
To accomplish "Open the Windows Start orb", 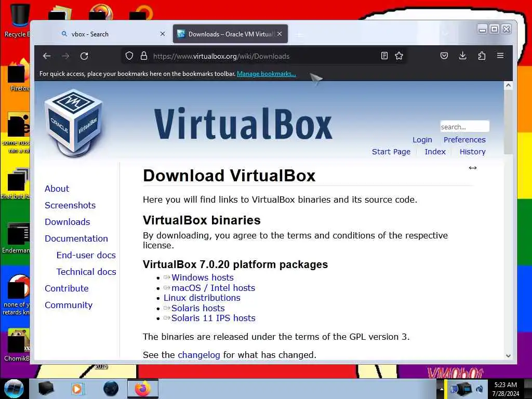I will click(14, 389).
